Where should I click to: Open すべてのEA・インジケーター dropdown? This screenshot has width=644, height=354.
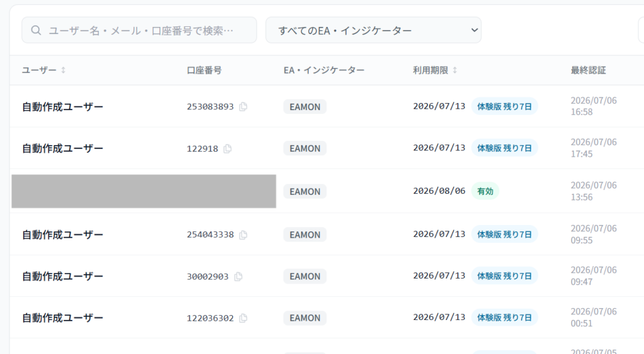[x=374, y=30]
